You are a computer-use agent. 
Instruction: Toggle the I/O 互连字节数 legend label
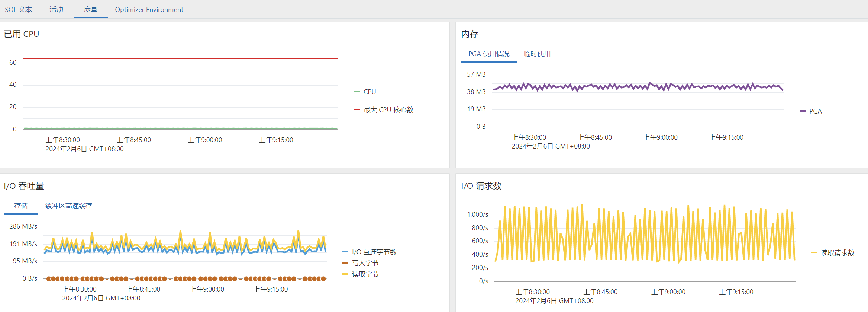pyautogui.click(x=374, y=252)
